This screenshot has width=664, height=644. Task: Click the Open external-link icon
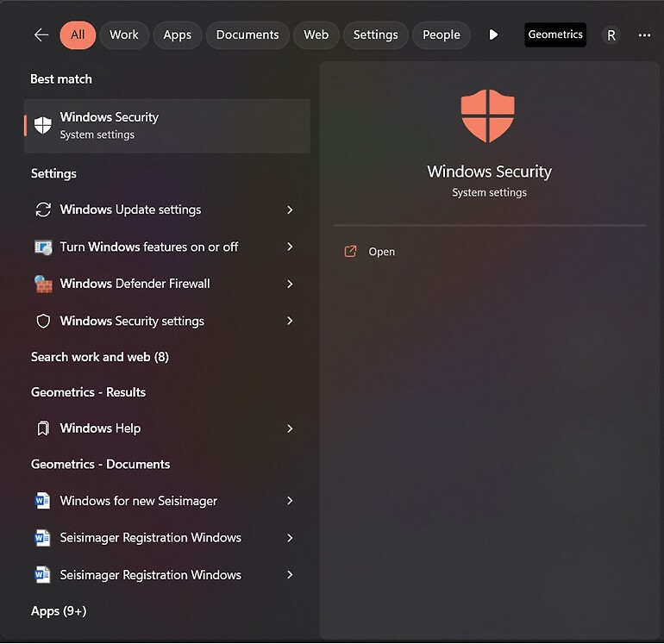351,252
